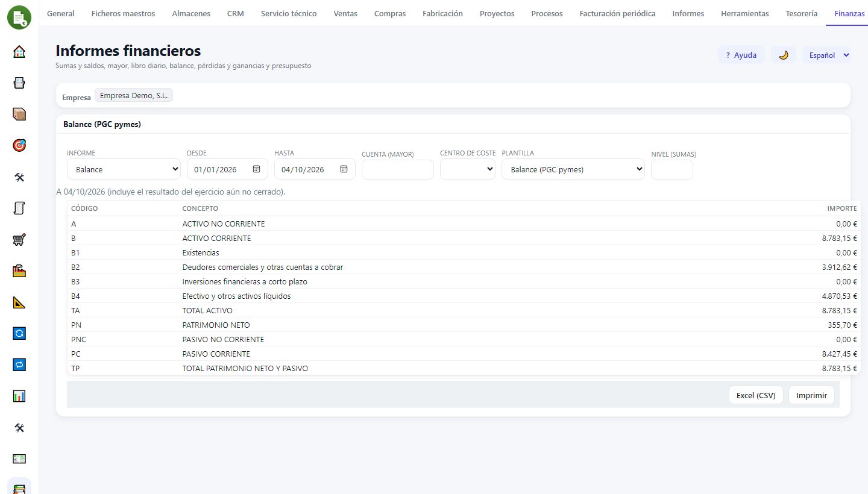Open the Ficheros maestros menu
Viewport: 868px width, 494px height.
[123, 13]
